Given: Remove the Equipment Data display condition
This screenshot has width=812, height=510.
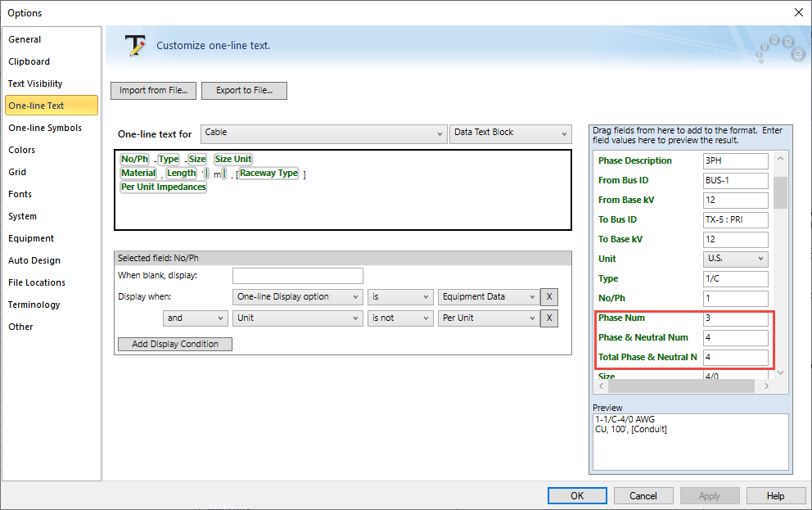Looking at the screenshot, I should pos(549,297).
